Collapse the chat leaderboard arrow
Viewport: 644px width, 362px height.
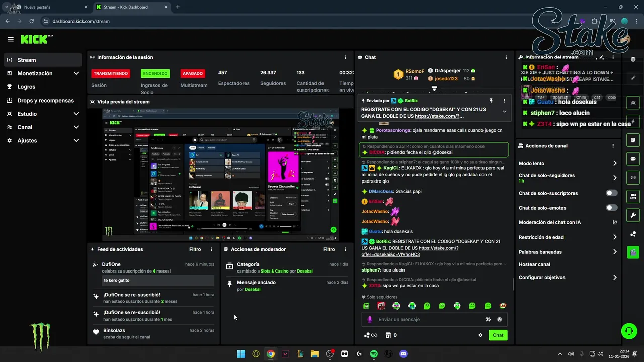point(434,88)
